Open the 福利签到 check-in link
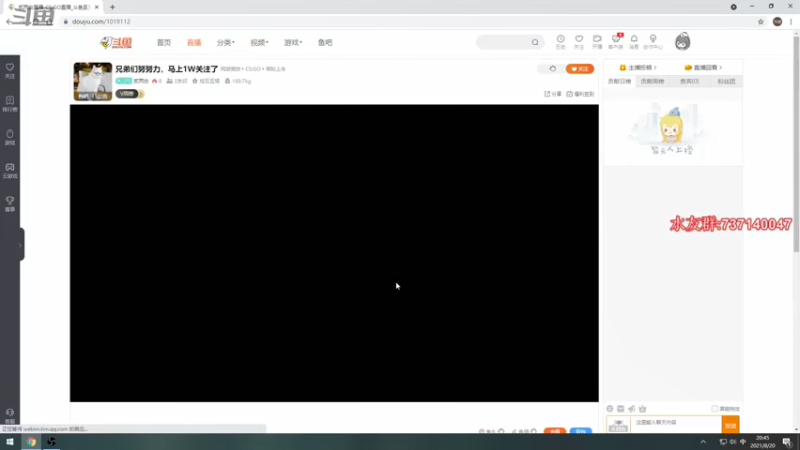This screenshot has width=800, height=450. [x=581, y=94]
